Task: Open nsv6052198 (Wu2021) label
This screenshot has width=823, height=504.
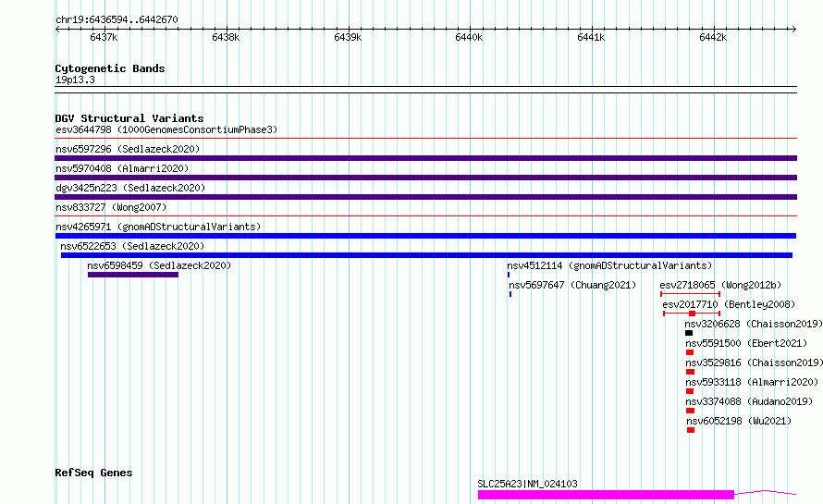Action: coord(739,421)
